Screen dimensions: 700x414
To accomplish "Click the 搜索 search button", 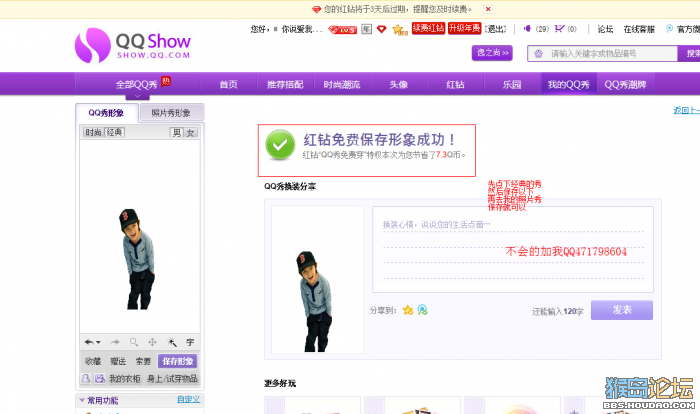I will pyautogui.click(x=690, y=54).
